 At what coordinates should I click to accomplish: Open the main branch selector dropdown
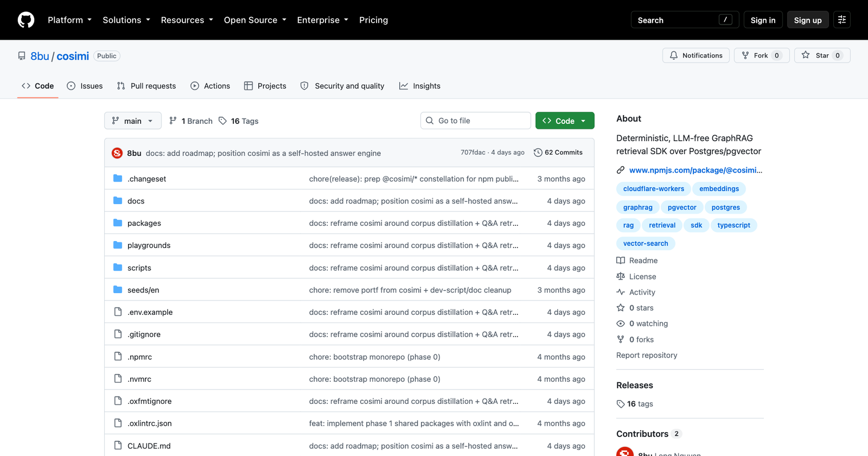[133, 121]
